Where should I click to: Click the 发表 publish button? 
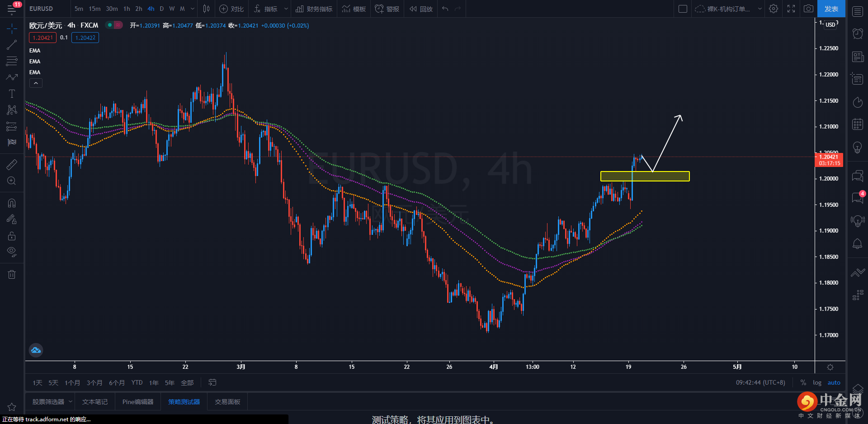tap(831, 9)
